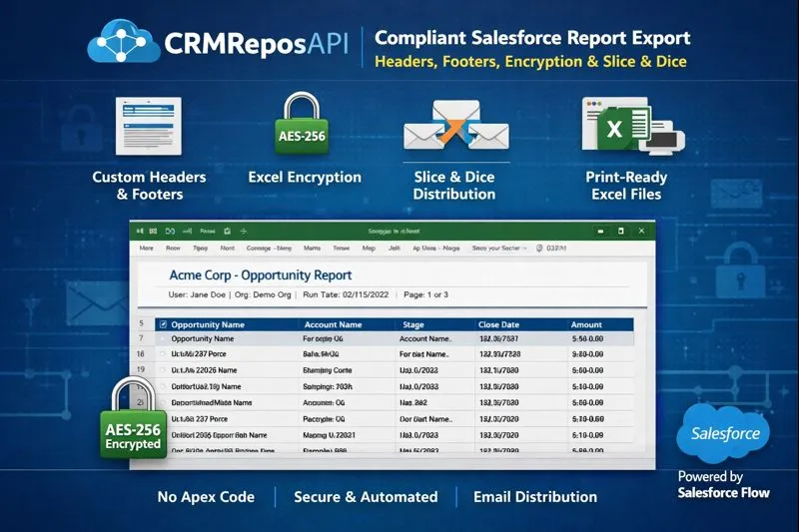This screenshot has height=532, width=799.
Task: Open the 'Tipop' ribbon tab
Action: 201,249
